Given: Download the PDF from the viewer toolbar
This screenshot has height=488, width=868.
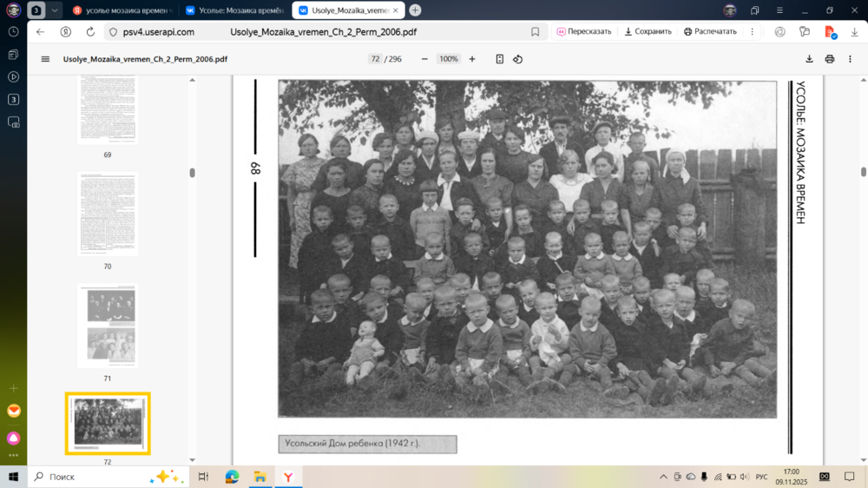Looking at the screenshot, I should (809, 59).
